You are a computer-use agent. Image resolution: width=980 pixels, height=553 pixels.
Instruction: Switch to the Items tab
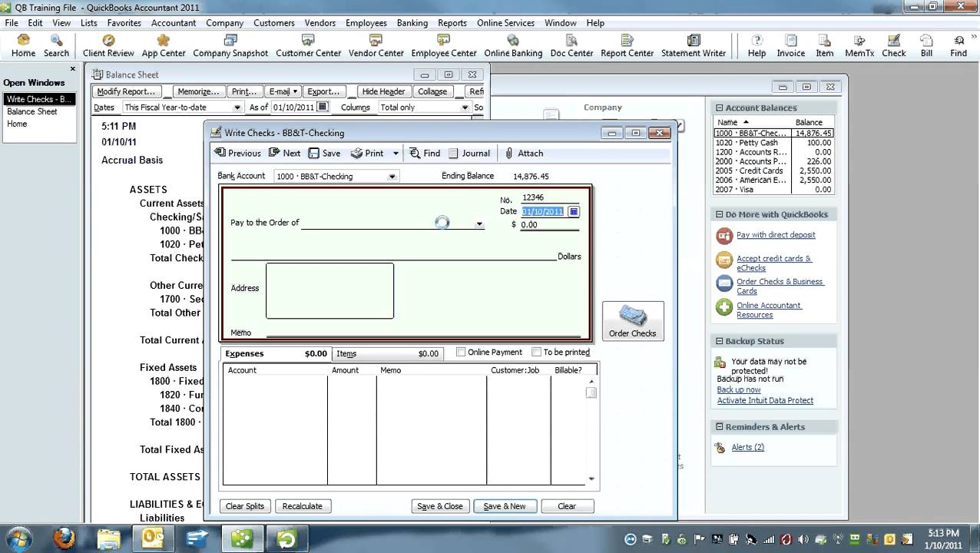389,353
